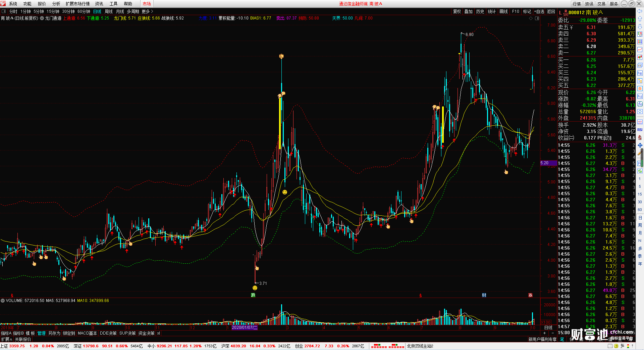Click the down arrow icon in right toolbar

click(x=640, y=27)
